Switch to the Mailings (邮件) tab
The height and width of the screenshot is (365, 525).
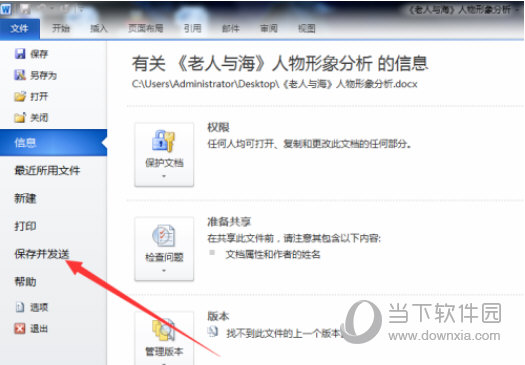[231, 28]
